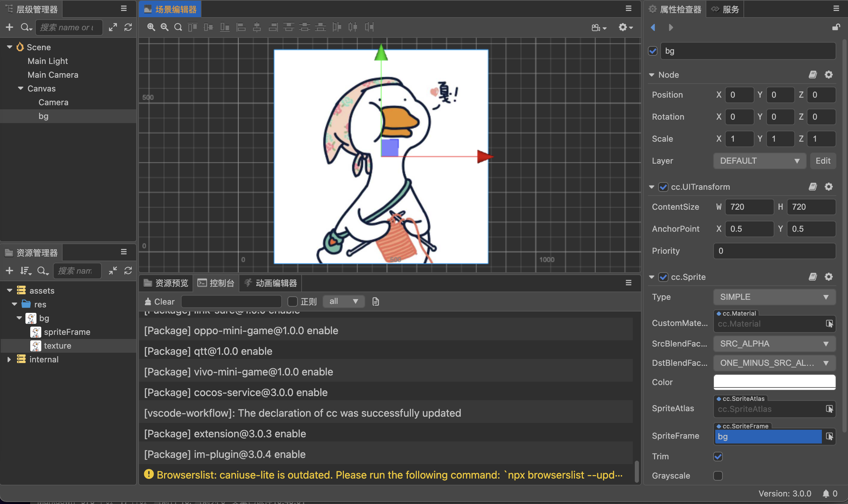Open cc.UITransform gear menu
The width and height of the screenshot is (848, 504).
(829, 187)
